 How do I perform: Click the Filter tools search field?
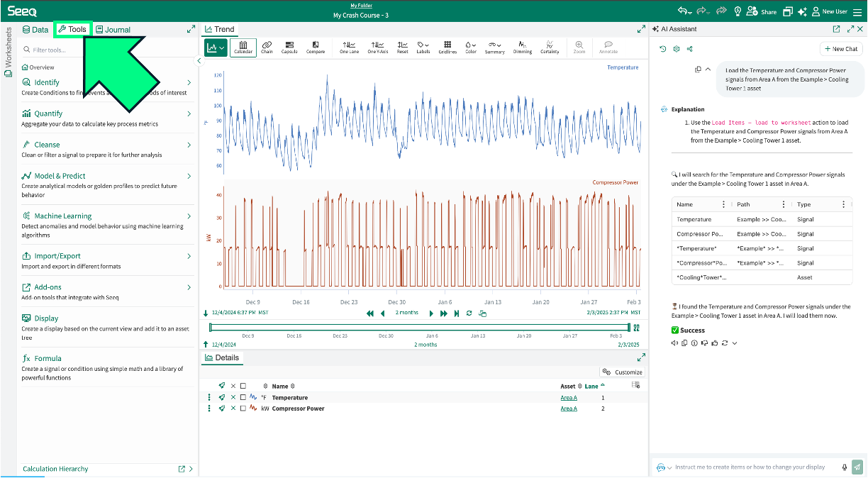(x=106, y=50)
